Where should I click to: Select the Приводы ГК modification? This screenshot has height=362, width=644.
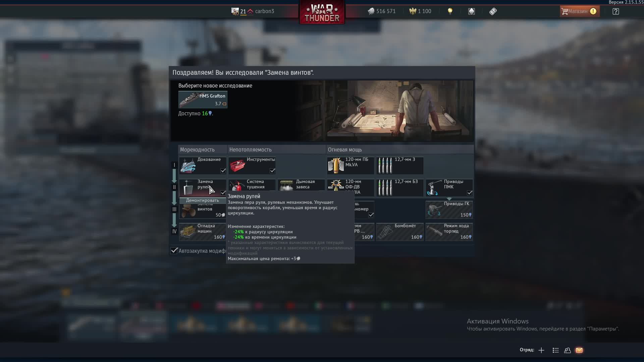click(449, 210)
